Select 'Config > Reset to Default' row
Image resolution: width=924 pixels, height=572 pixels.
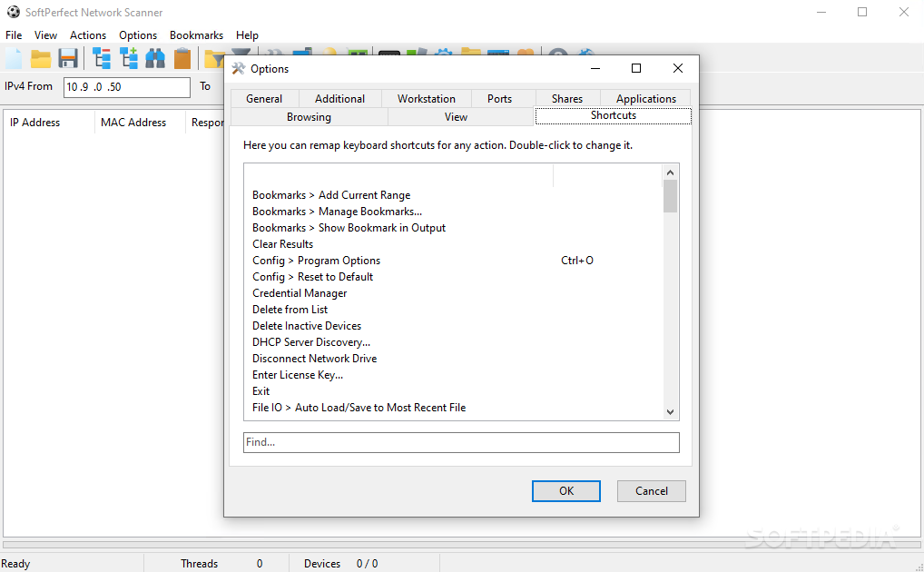coord(453,277)
